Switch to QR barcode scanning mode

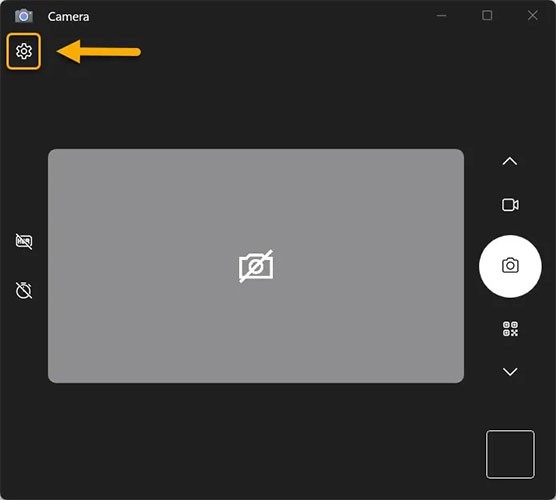point(510,329)
